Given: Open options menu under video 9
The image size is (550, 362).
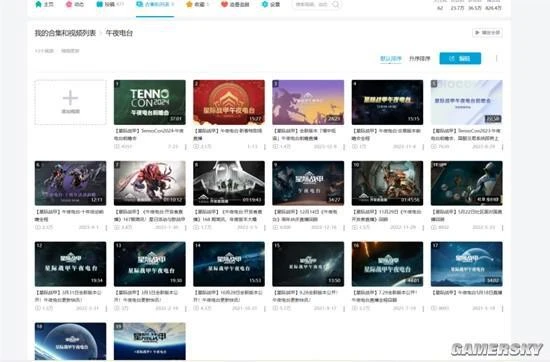Looking at the screenshot, I should point(344,228).
